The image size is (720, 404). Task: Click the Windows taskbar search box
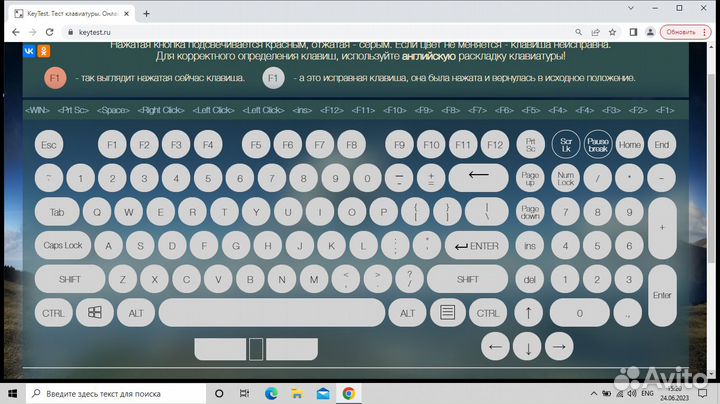click(x=110, y=394)
